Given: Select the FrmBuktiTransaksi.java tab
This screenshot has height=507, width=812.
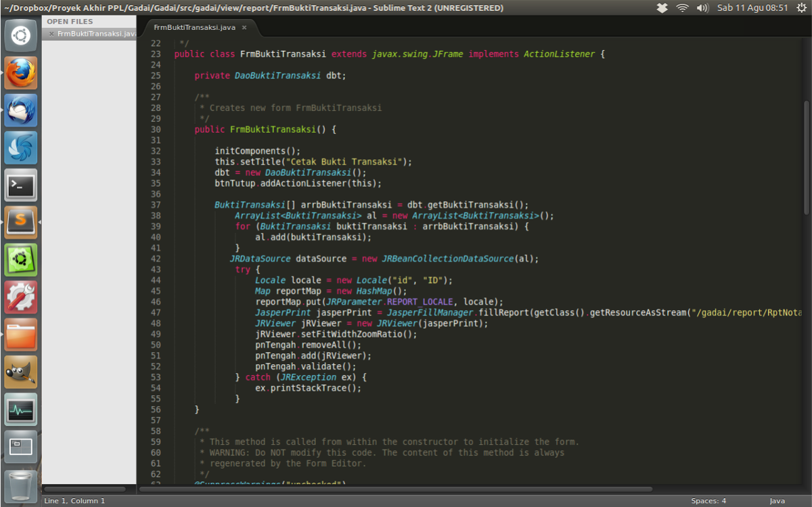Looking at the screenshot, I should (194, 28).
